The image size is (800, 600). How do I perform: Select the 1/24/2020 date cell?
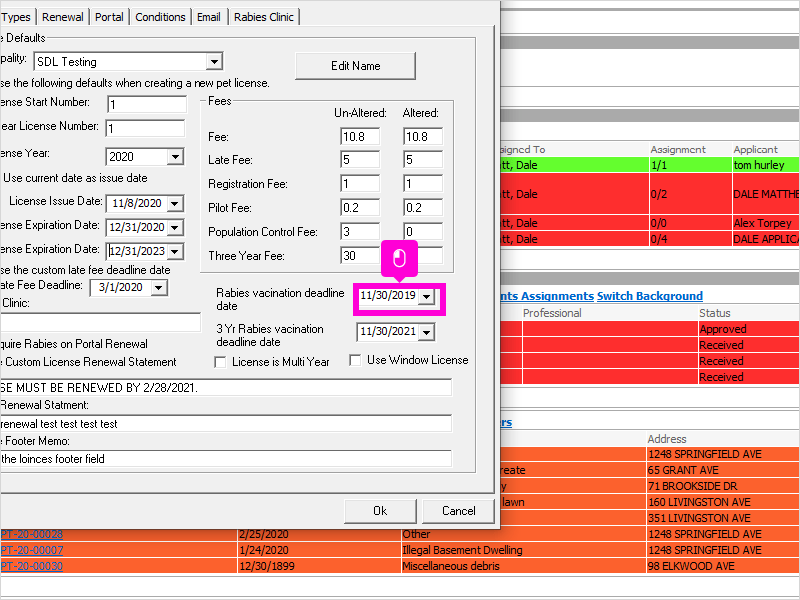pos(319,550)
